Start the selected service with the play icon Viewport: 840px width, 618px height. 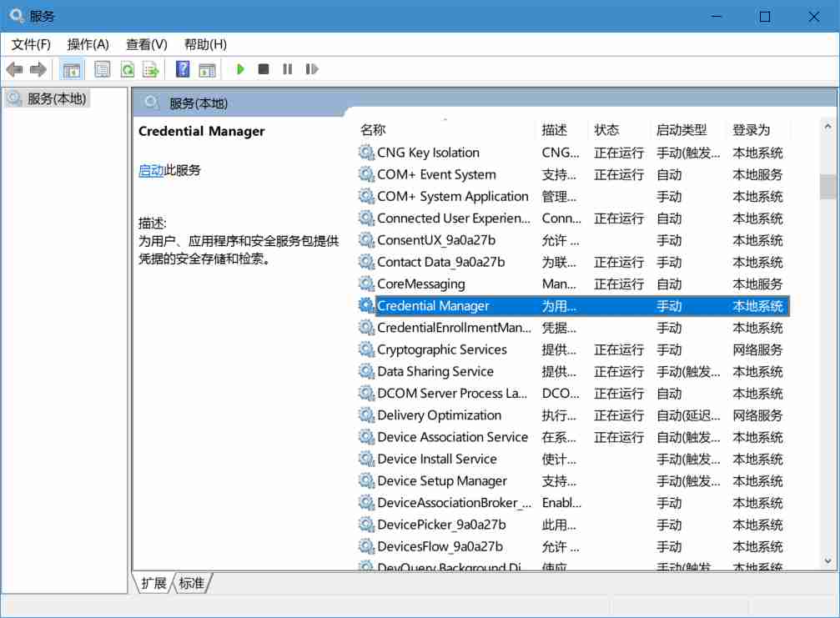point(239,69)
